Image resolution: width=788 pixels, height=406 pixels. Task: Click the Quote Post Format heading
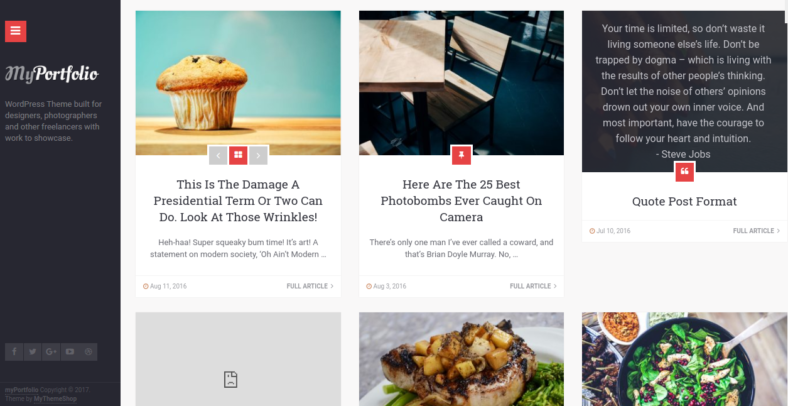pyautogui.click(x=684, y=201)
